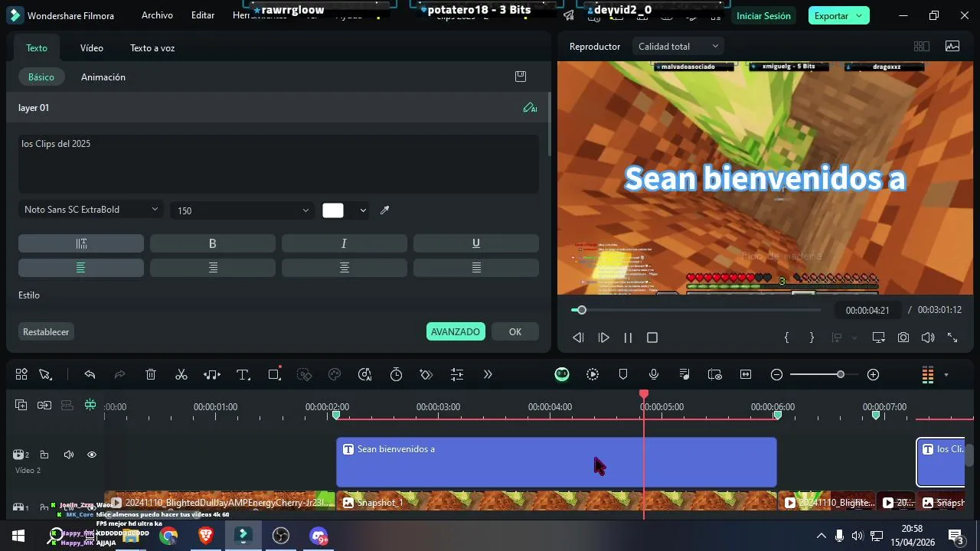Lock the Video 2 track

(x=44, y=455)
